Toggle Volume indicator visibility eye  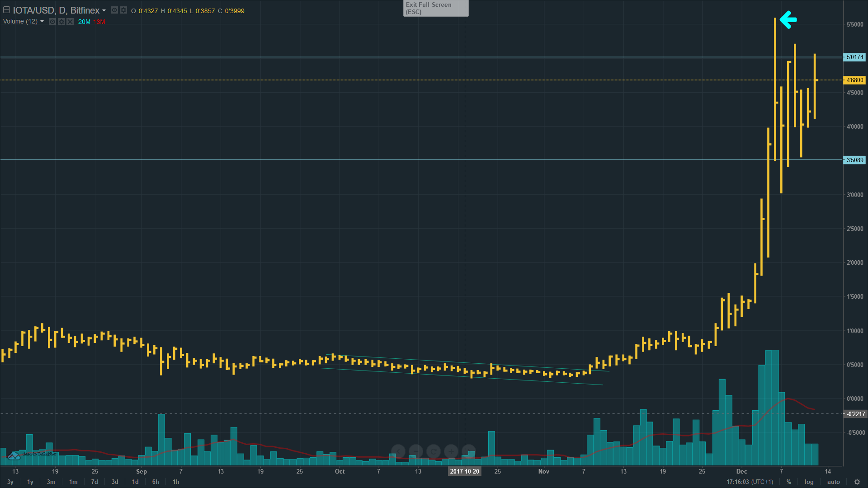click(52, 22)
